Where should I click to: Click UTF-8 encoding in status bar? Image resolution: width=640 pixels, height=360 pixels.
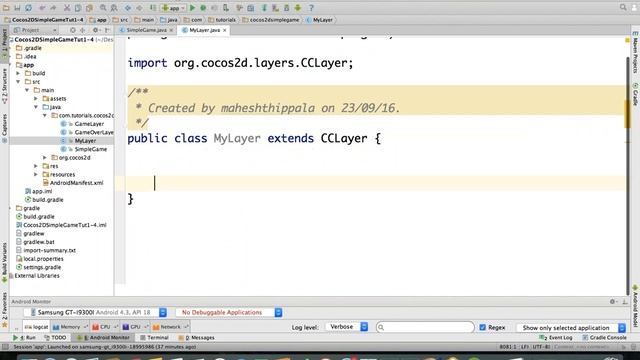pos(541,347)
